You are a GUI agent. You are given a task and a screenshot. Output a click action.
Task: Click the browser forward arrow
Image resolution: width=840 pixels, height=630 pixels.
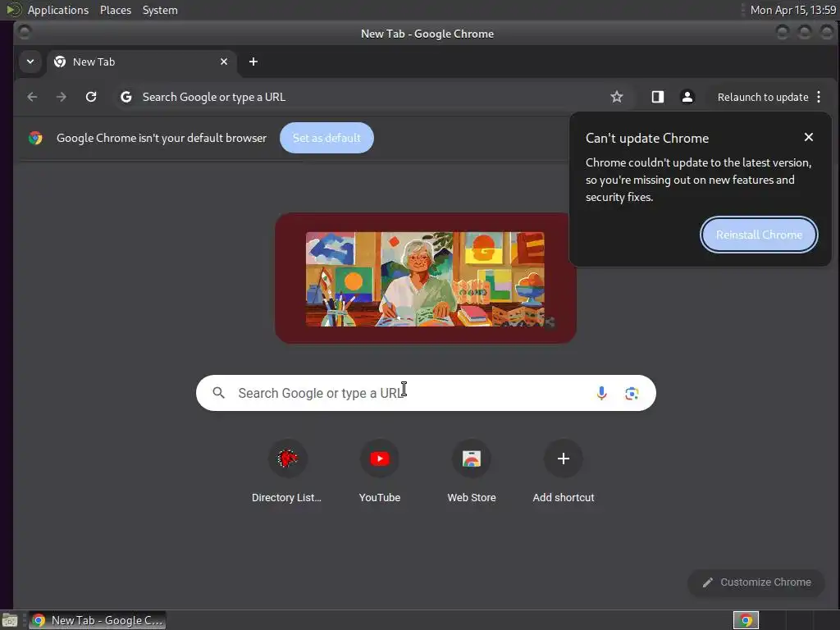click(x=62, y=97)
